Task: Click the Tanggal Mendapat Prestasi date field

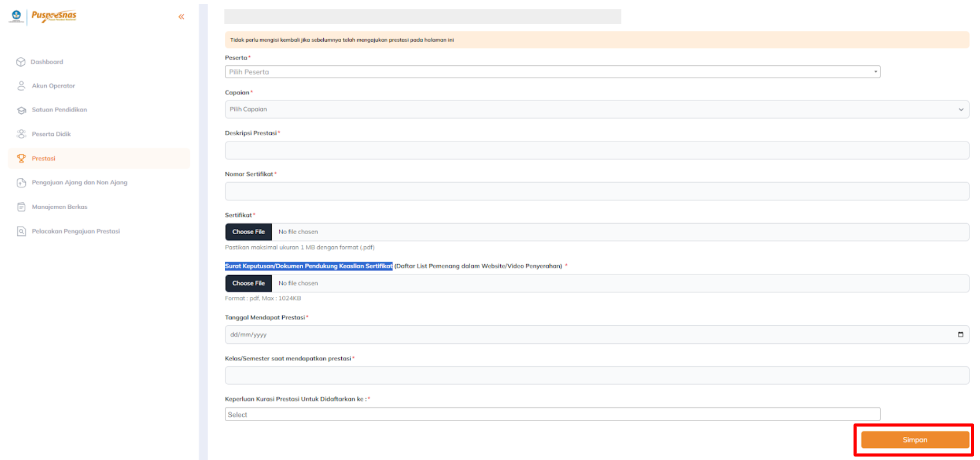Action: (597, 335)
